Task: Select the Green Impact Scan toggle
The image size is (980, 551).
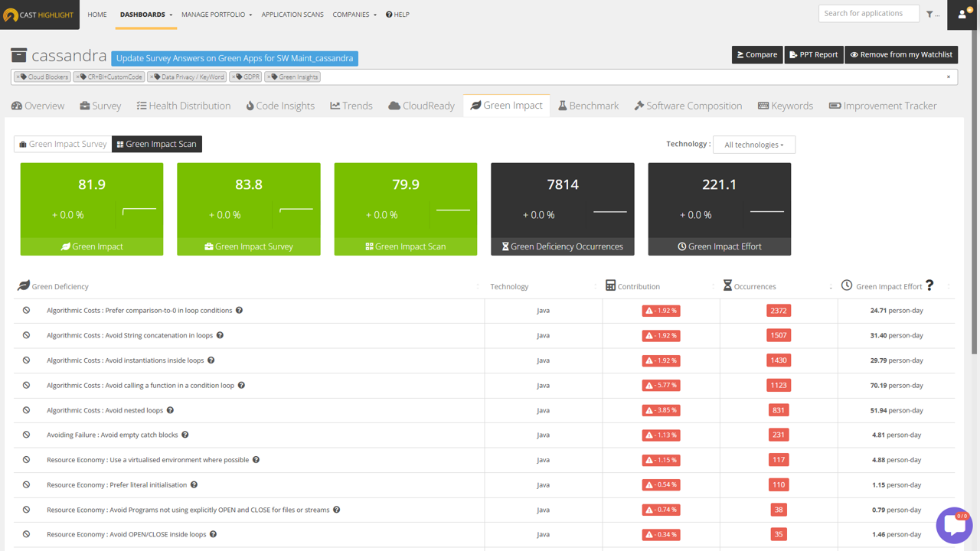Action: (157, 144)
